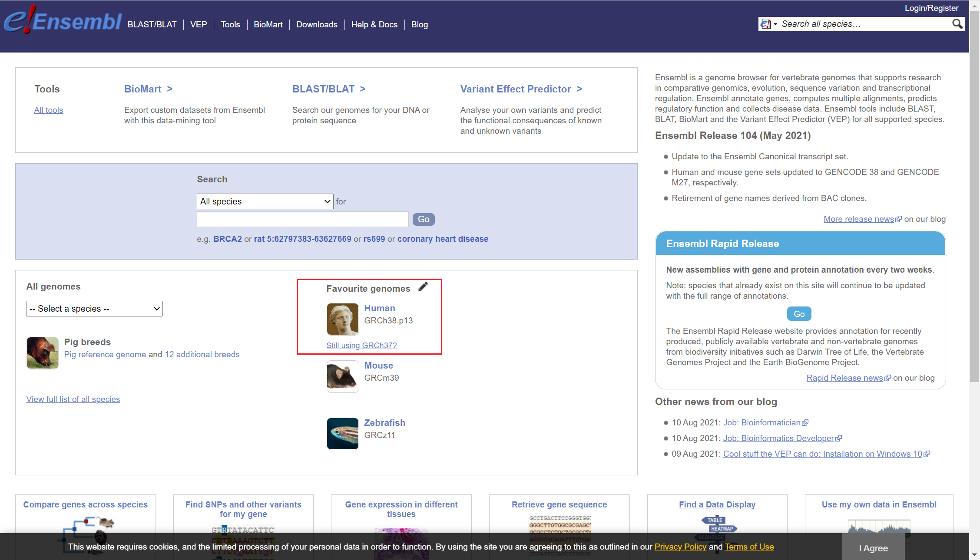Image resolution: width=980 pixels, height=560 pixels.
Task: Open the Variant Effect Predictor > link
Action: pyautogui.click(x=521, y=89)
